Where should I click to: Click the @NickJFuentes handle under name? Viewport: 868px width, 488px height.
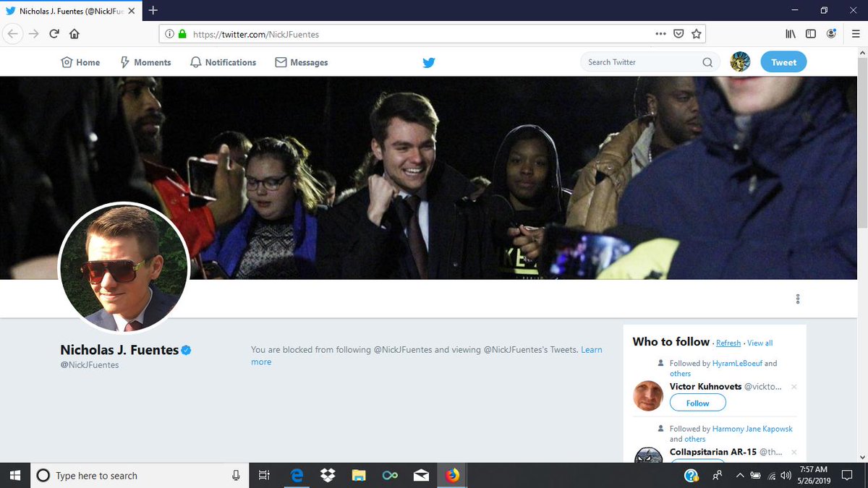click(x=90, y=365)
